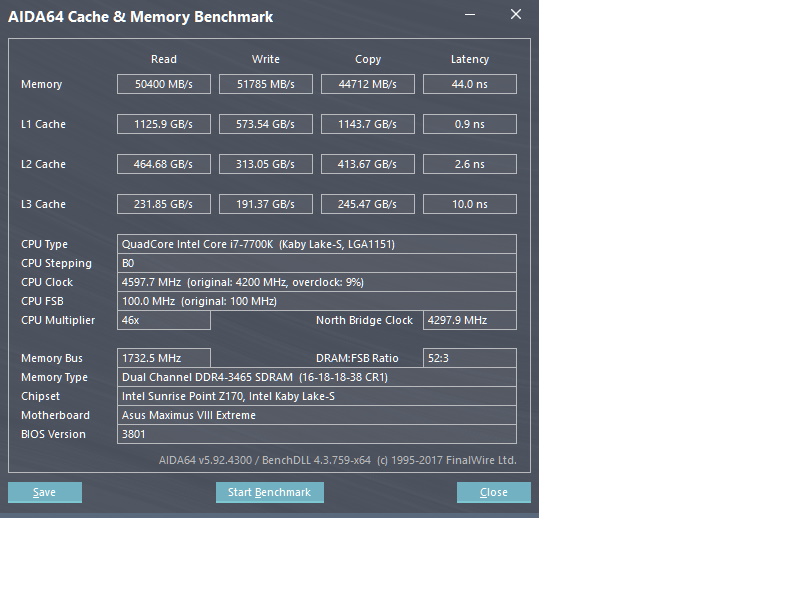The height and width of the screenshot is (600, 800).
Task: Click the L1 Cache row label
Action: tap(43, 124)
